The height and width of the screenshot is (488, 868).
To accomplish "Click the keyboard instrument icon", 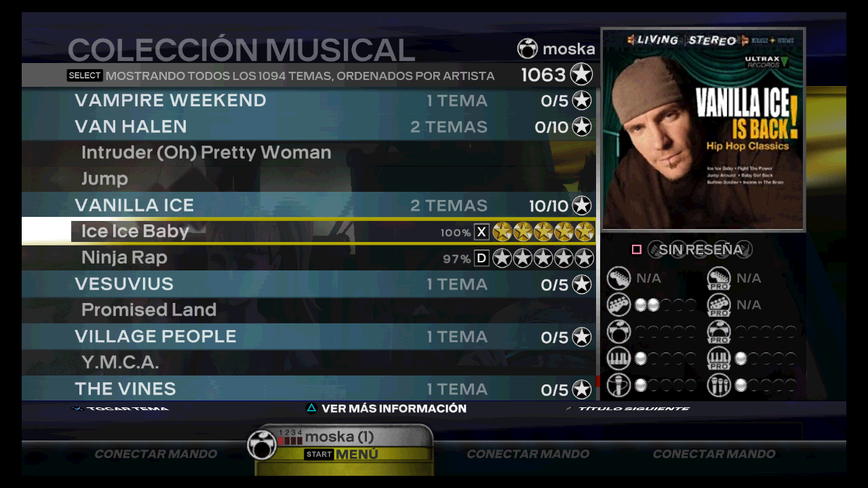I will [x=618, y=359].
